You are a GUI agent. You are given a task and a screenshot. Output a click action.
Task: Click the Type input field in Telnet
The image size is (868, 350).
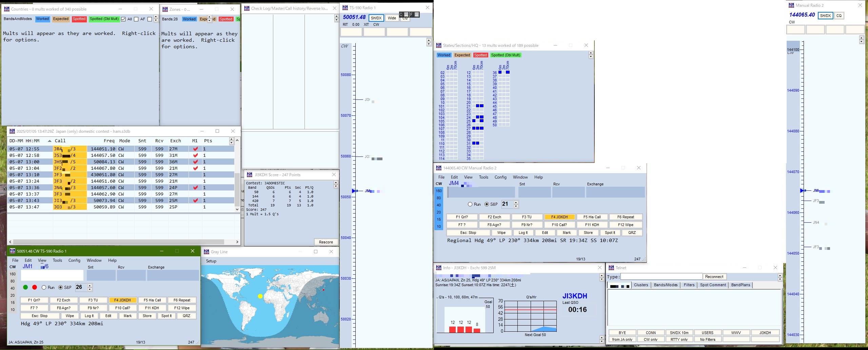[661, 277]
